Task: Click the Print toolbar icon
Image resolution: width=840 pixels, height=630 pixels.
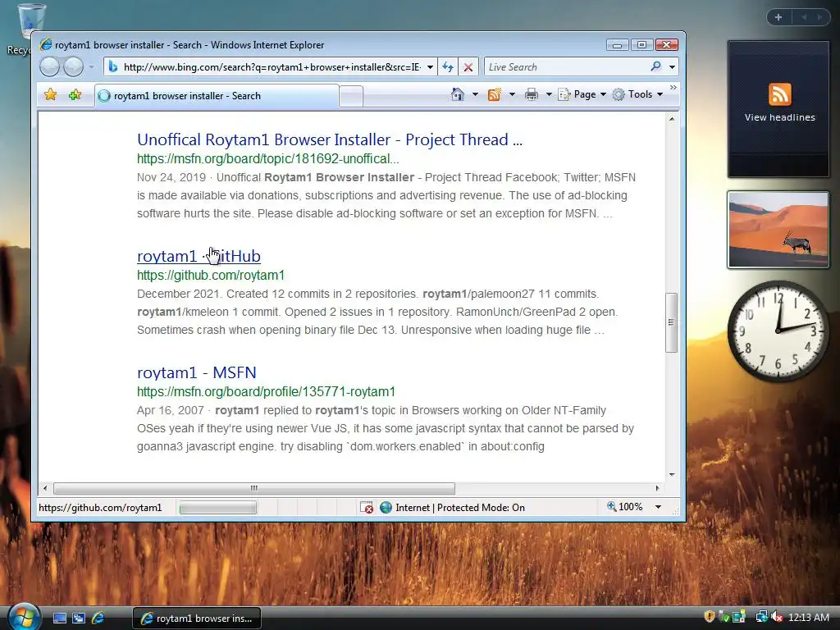Action: (x=531, y=94)
